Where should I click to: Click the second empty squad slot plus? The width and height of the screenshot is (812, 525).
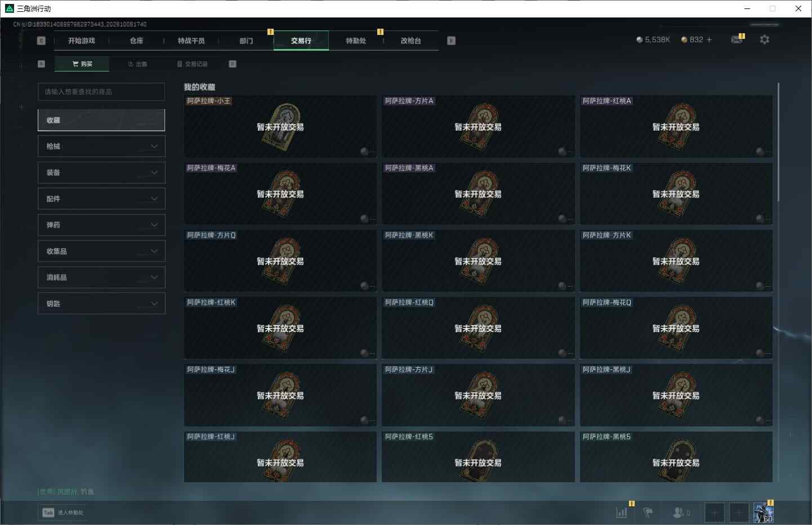[739, 513]
